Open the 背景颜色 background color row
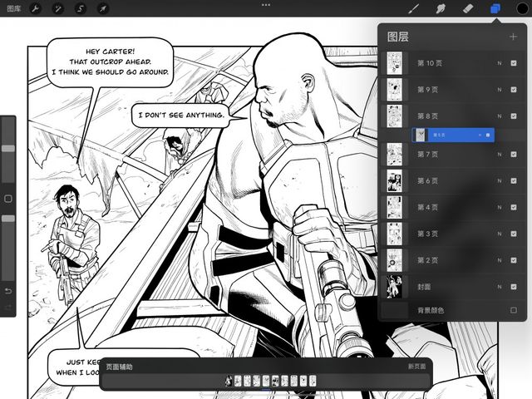 click(x=452, y=310)
